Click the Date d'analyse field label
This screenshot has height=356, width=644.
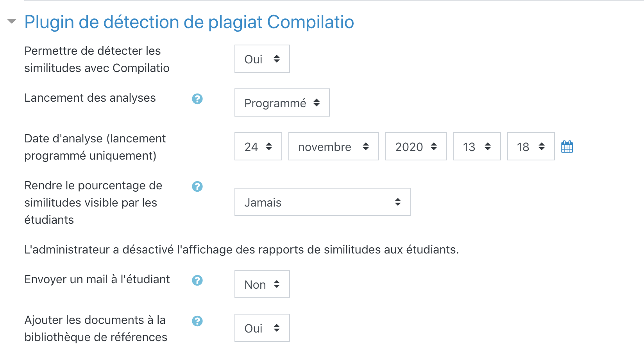coord(95,147)
